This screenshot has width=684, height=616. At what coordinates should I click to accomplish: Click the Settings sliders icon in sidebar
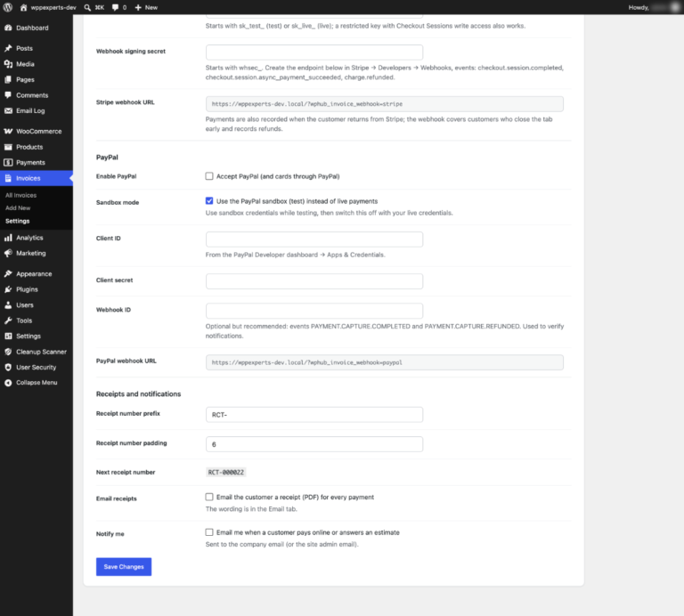click(8, 336)
